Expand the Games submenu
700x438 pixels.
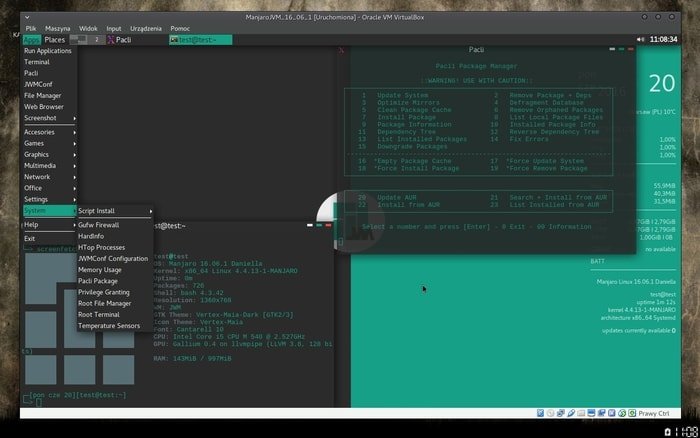pyautogui.click(x=49, y=143)
